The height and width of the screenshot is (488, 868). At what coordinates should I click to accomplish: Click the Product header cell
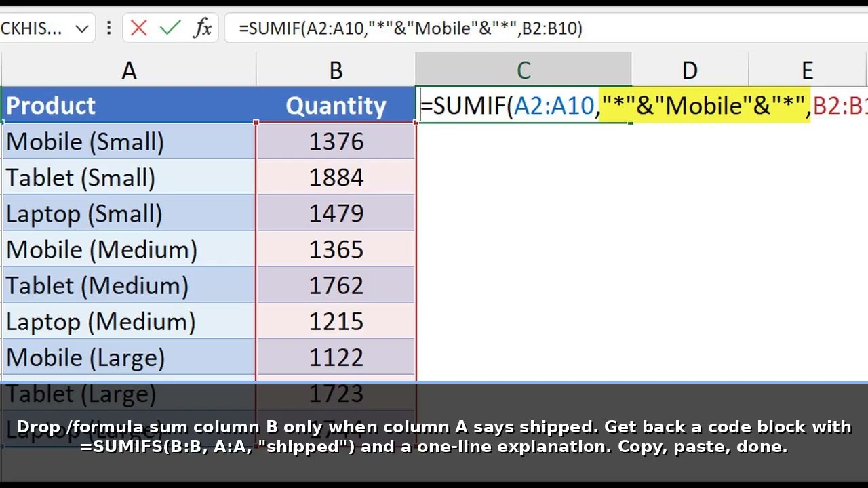click(x=129, y=105)
